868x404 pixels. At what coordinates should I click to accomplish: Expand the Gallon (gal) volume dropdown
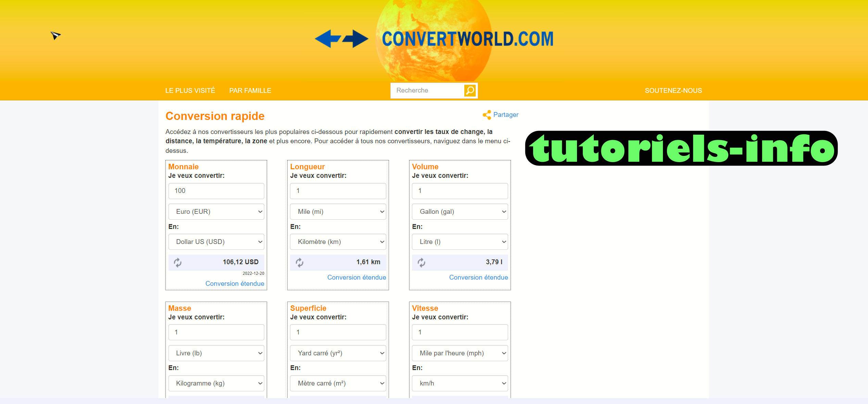460,212
